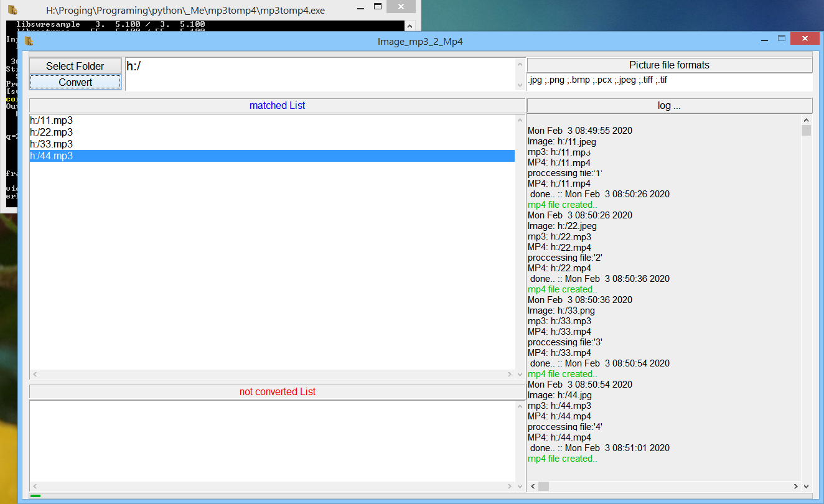Click log panel scroll down arrow
The width and height of the screenshot is (824, 504).
coord(807,486)
